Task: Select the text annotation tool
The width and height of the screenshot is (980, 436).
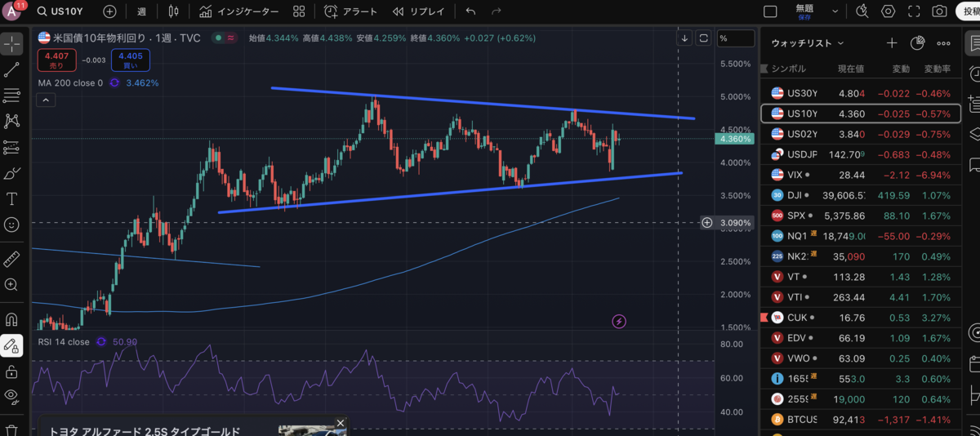Action: 11,198
